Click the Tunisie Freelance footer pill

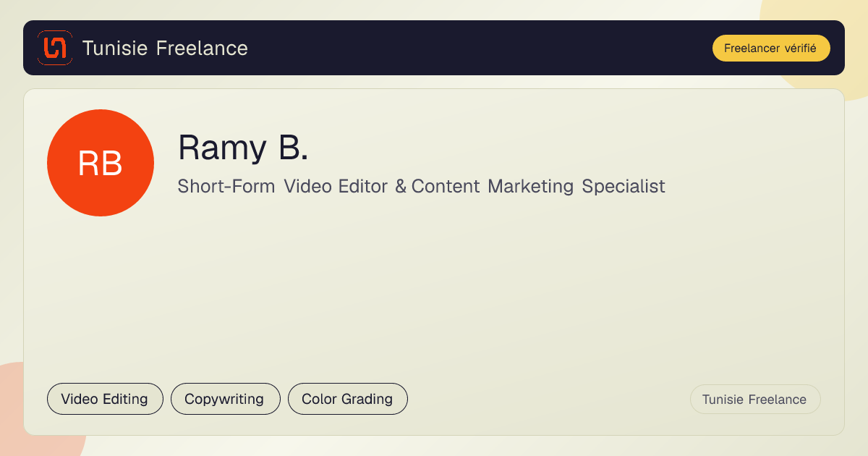pyautogui.click(x=755, y=400)
